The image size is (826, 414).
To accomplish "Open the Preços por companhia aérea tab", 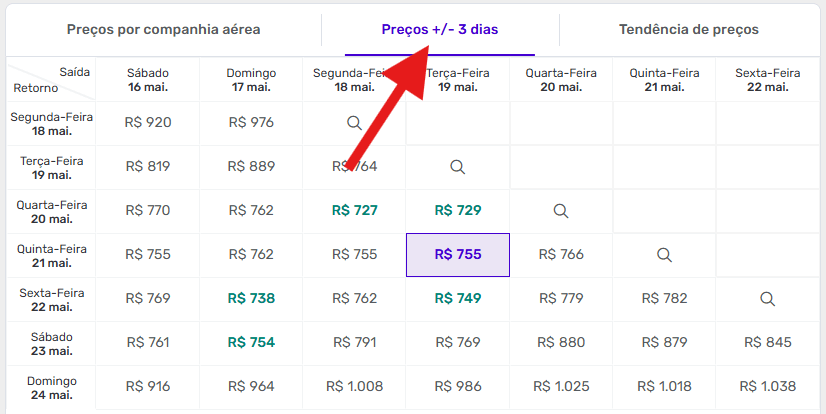I will [x=163, y=30].
